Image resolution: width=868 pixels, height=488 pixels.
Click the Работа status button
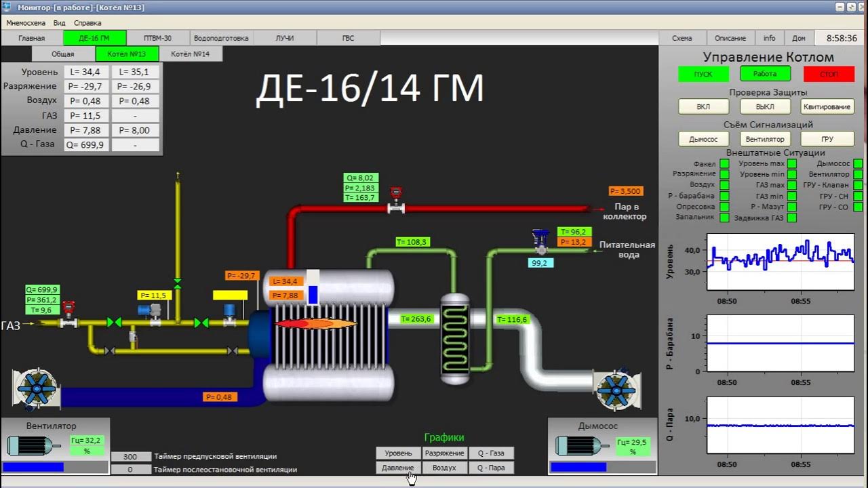click(x=765, y=74)
